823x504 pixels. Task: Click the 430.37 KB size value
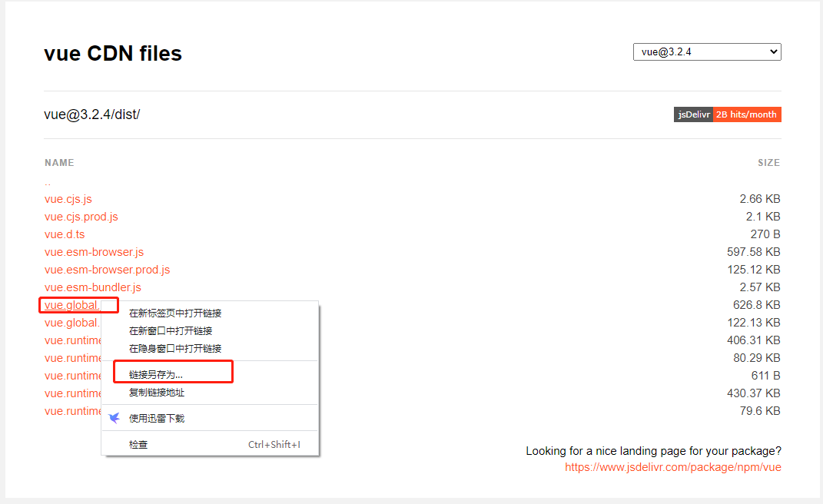coord(754,393)
